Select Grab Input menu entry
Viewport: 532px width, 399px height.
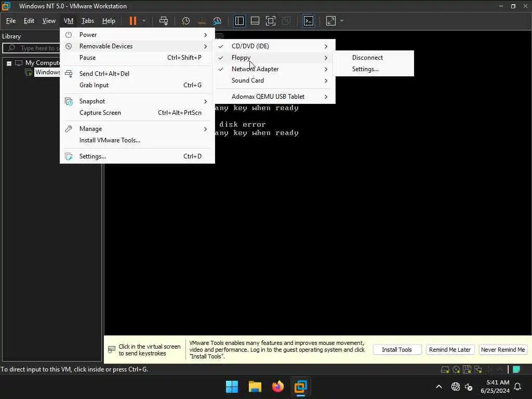pyautogui.click(x=137, y=85)
